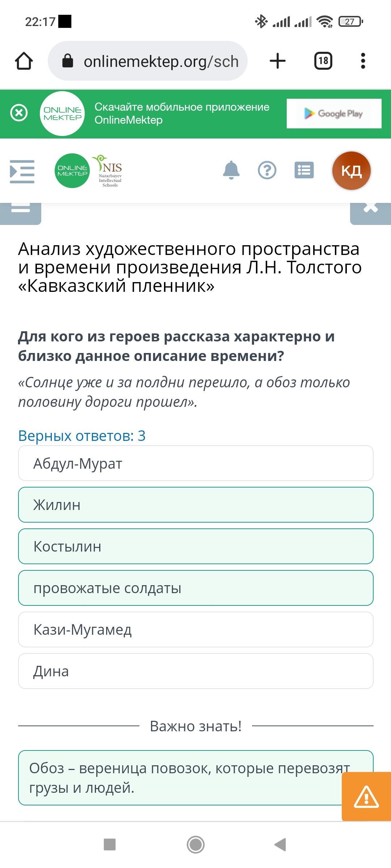Open the tab switcher showing 18
The image size is (391, 868).
click(x=323, y=61)
